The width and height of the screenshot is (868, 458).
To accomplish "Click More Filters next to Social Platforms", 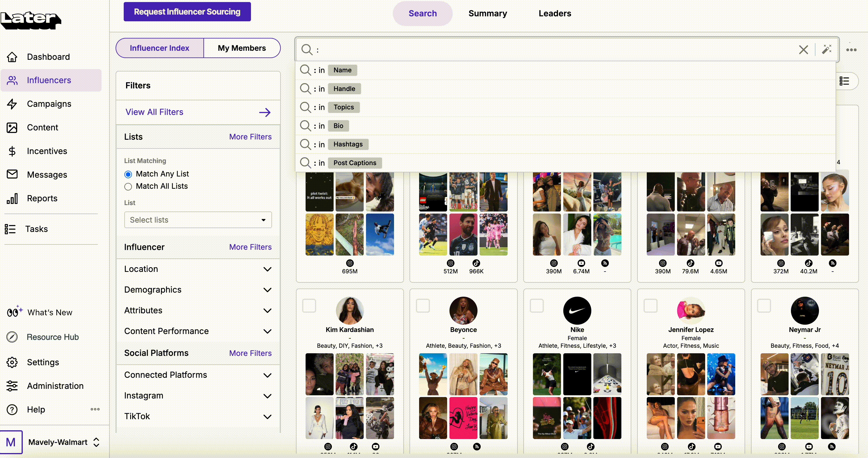I will (x=250, y=353).
